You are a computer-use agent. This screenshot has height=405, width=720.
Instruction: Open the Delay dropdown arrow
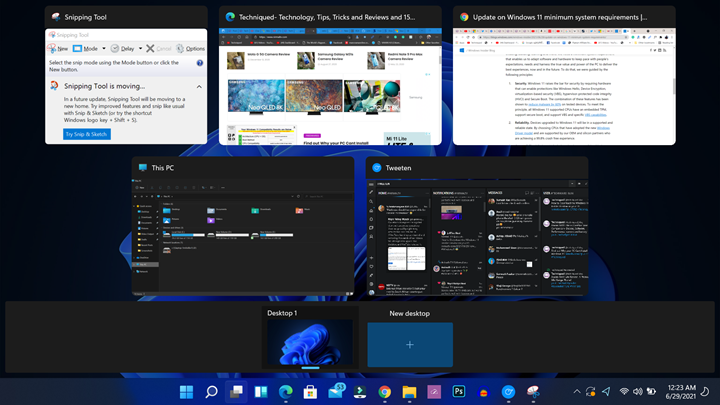[140, 48]
